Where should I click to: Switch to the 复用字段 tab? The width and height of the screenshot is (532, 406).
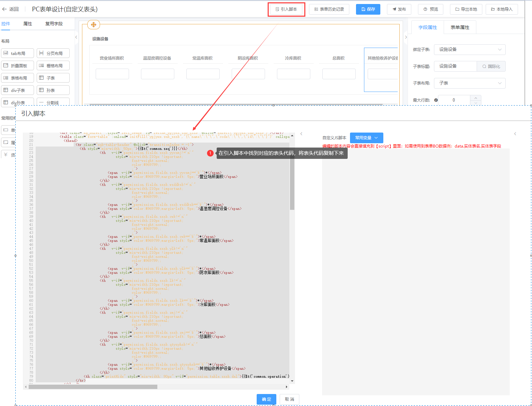point(54,24)
